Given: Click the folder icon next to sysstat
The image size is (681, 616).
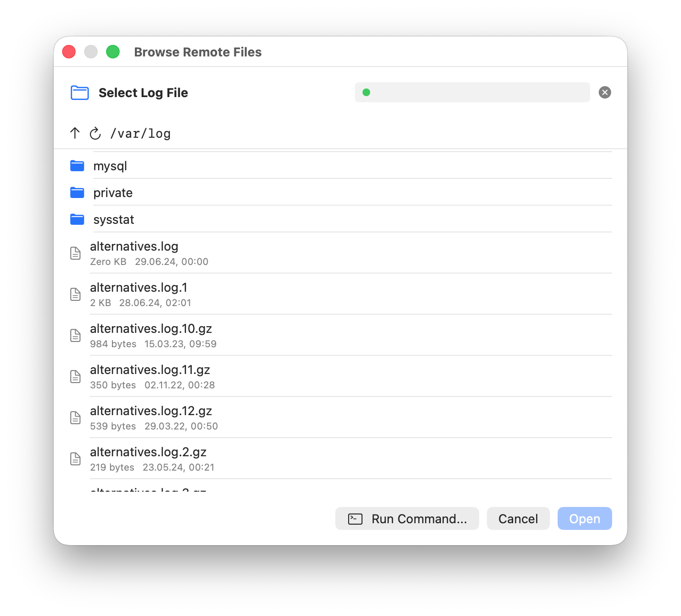Looking at the screenshot, I should pos(77,219).
